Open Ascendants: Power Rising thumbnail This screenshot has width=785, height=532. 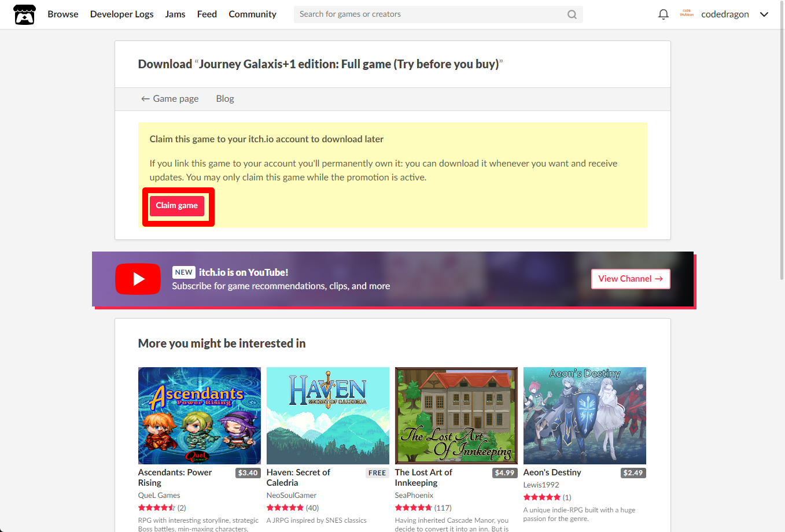200,416
